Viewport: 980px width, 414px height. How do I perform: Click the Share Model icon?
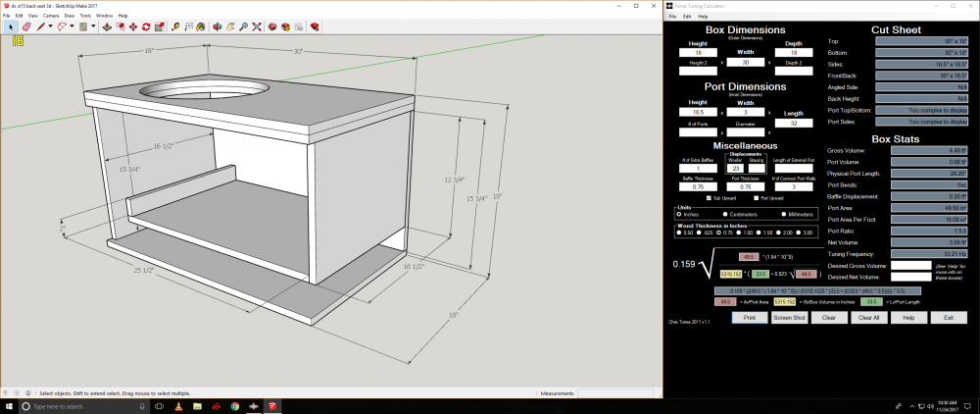285,26
